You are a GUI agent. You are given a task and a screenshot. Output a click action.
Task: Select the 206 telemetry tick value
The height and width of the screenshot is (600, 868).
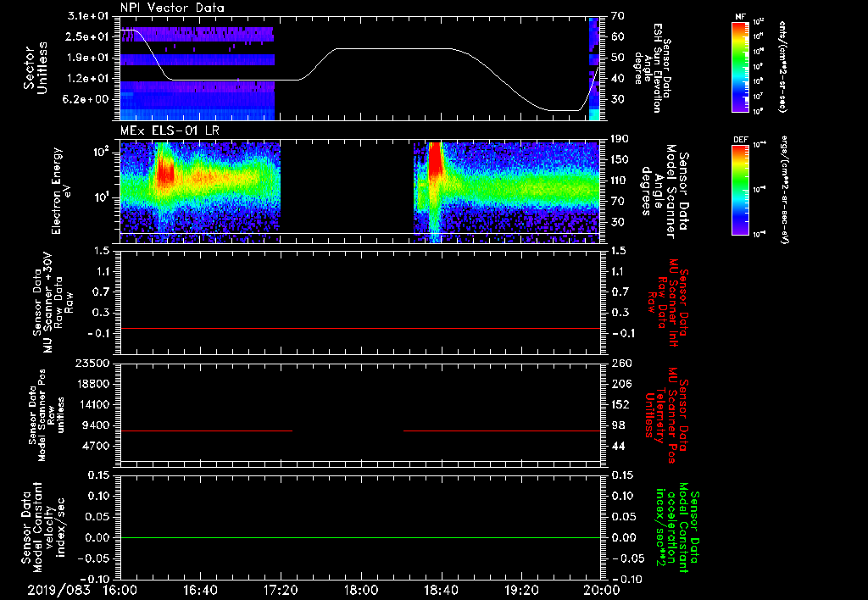point(621,384)
